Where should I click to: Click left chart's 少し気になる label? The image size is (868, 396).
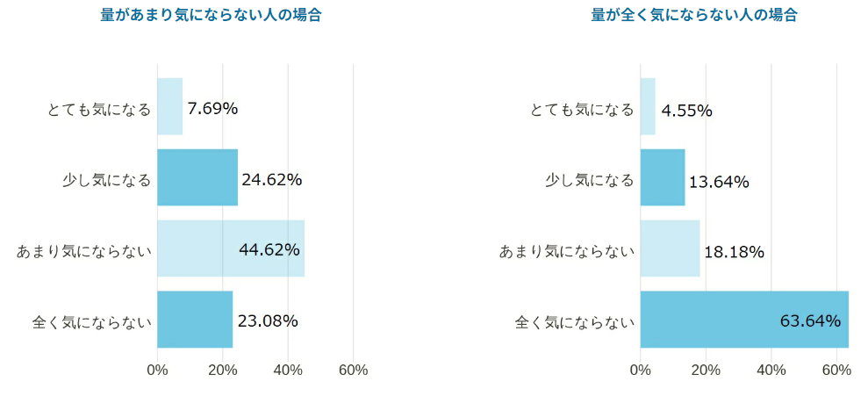coord(105,181)
